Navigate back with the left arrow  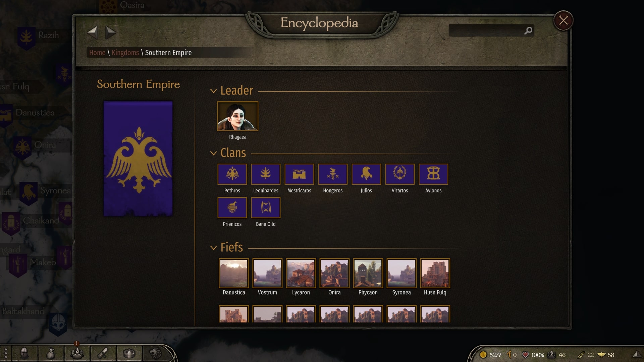point(92,33)
